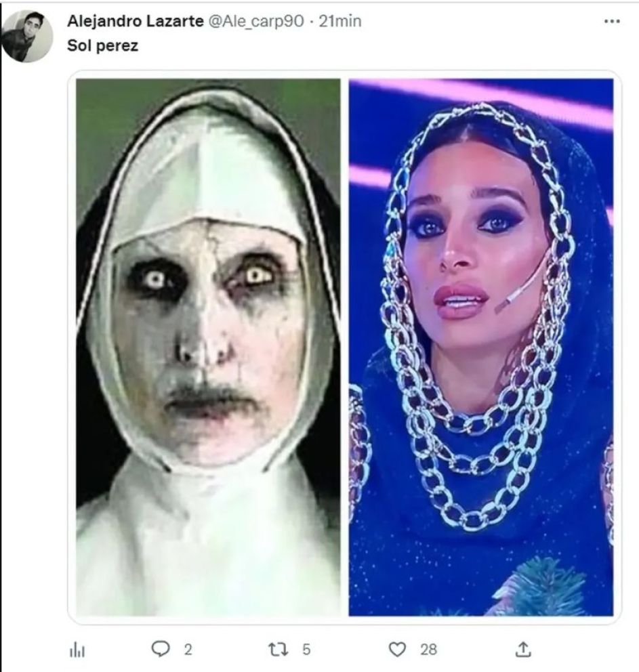Open the 21min timestamp link

coord(340,21)
